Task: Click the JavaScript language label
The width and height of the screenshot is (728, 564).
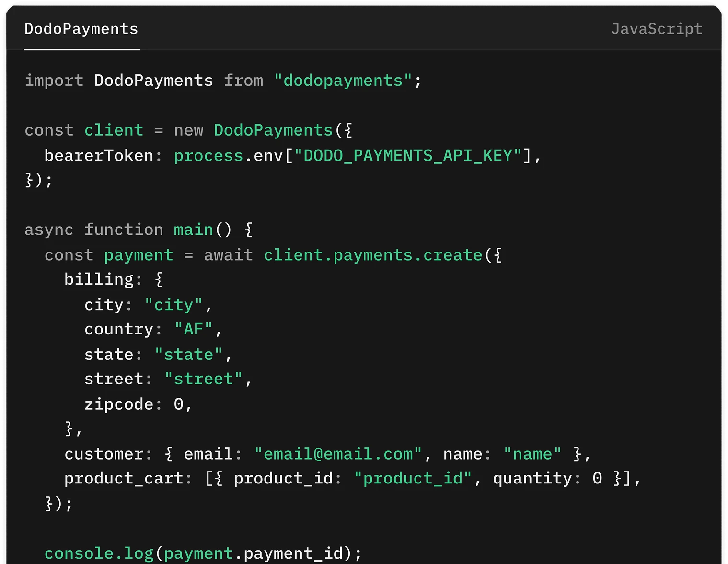Action: point(656,29)
